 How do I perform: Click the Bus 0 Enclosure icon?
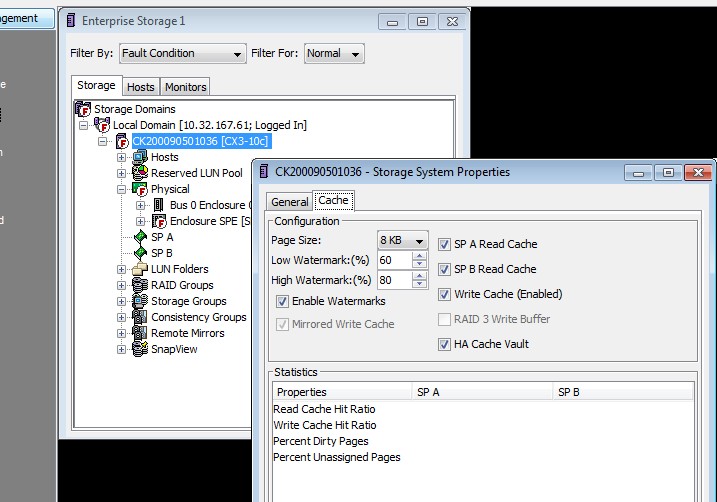(x=159, y=205)
